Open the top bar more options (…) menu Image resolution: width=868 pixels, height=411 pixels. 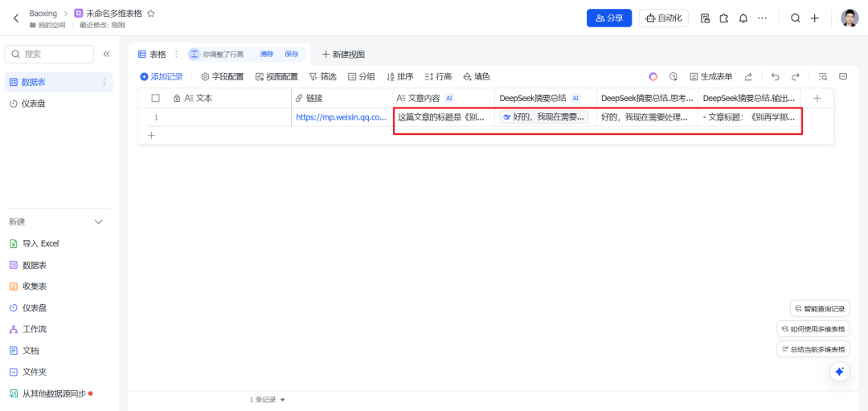point(762,18)
